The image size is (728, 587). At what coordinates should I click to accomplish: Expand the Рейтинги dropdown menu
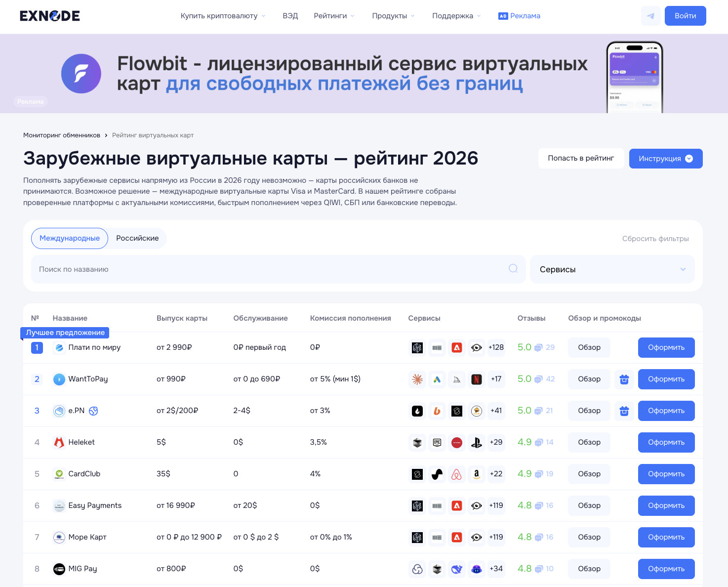tap(334, 16)
